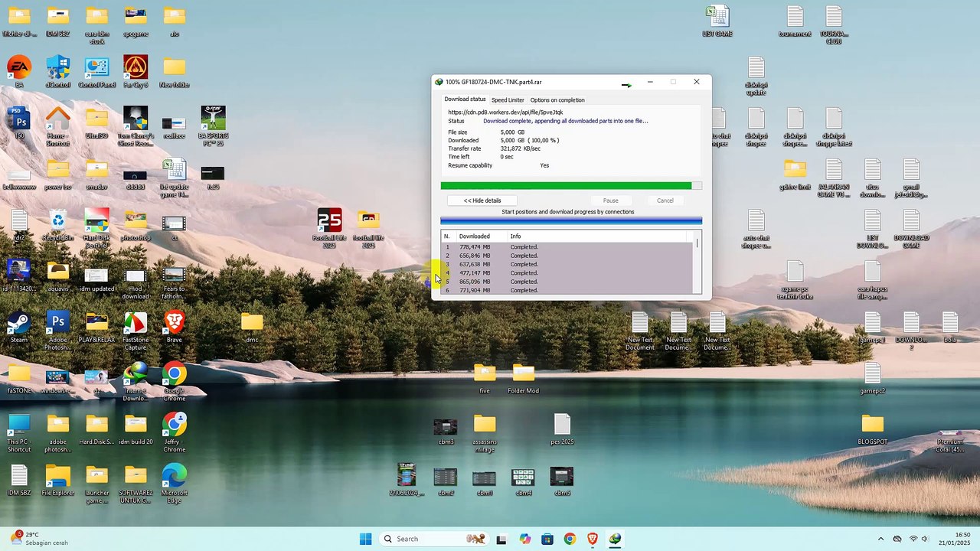Open the This PC shortcut

click(x=19, y=432)
